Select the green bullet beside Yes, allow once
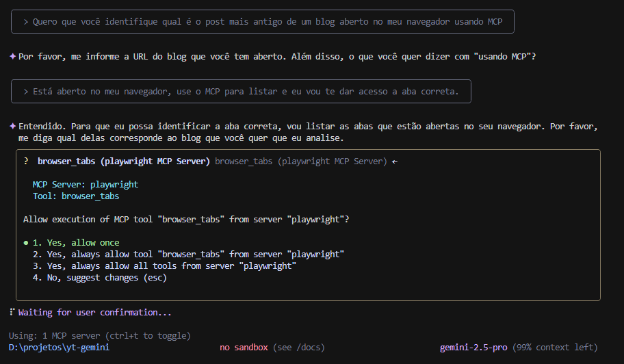This screenshot has width=624, height=364. click(26, 243)
